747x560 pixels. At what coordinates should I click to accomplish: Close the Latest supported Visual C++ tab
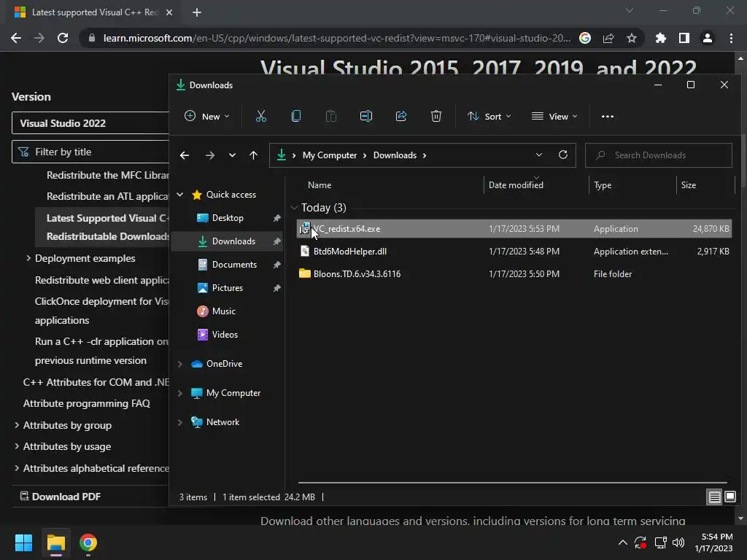coord(169,12)
